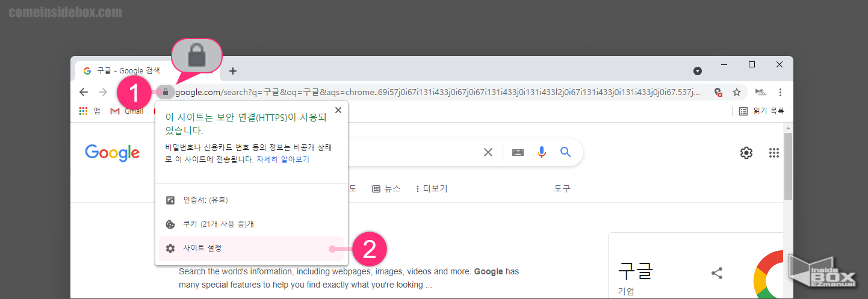The height and width of the screenshot is (299, 868).
Task: Open the 도구 search tools
Action: (562, 188)
